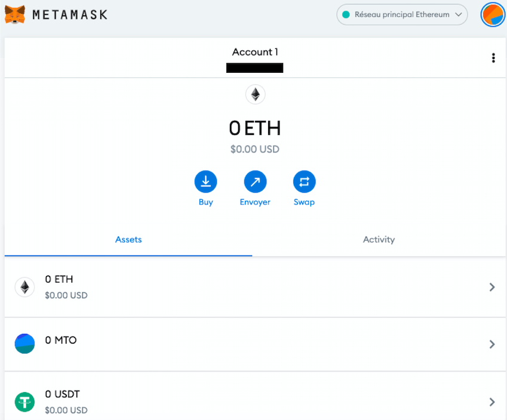This screenshot has height=420, width=507.
Task: Click the Buy label
Action: [x=205, y=202]
